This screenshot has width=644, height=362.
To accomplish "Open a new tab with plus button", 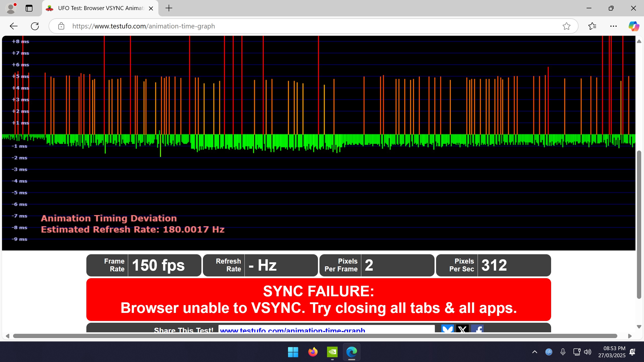I will click(x=169, y=8).
